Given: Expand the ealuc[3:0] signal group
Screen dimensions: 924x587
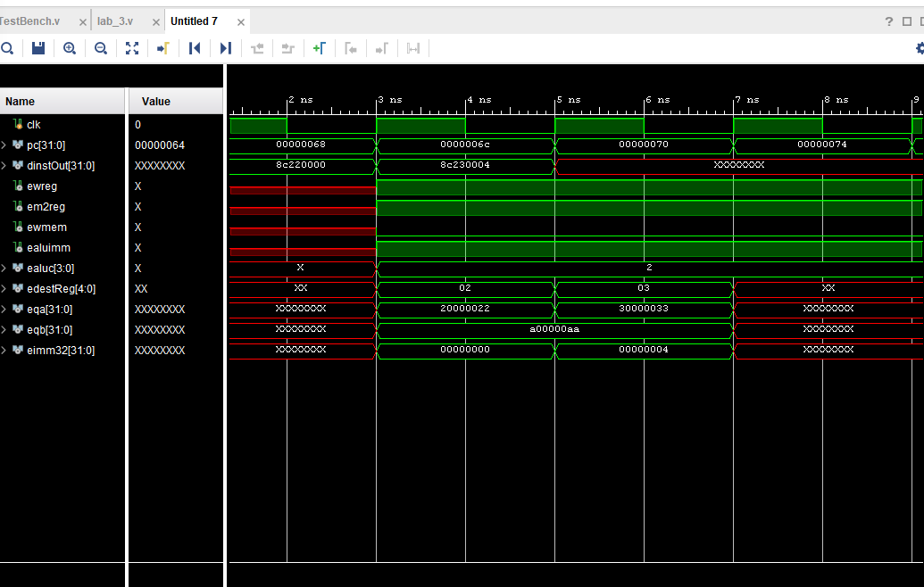Looking at the screenshot, I should point(4,268).
